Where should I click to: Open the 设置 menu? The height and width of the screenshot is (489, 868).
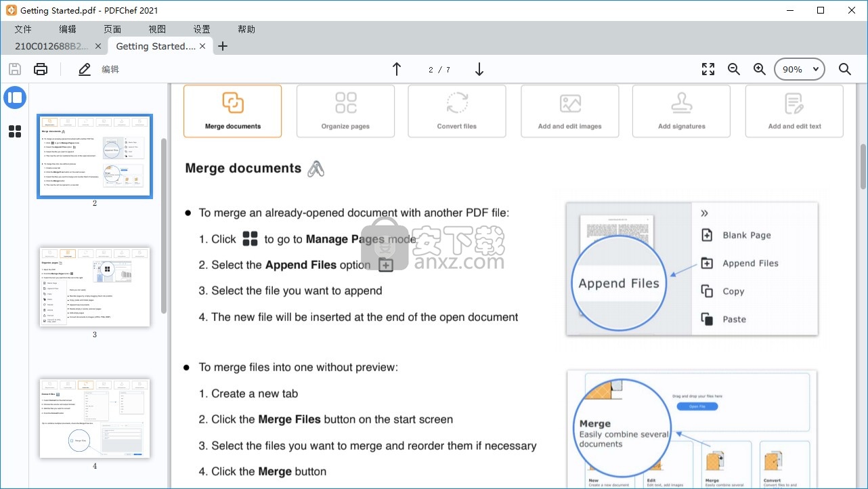coord(202,29)
